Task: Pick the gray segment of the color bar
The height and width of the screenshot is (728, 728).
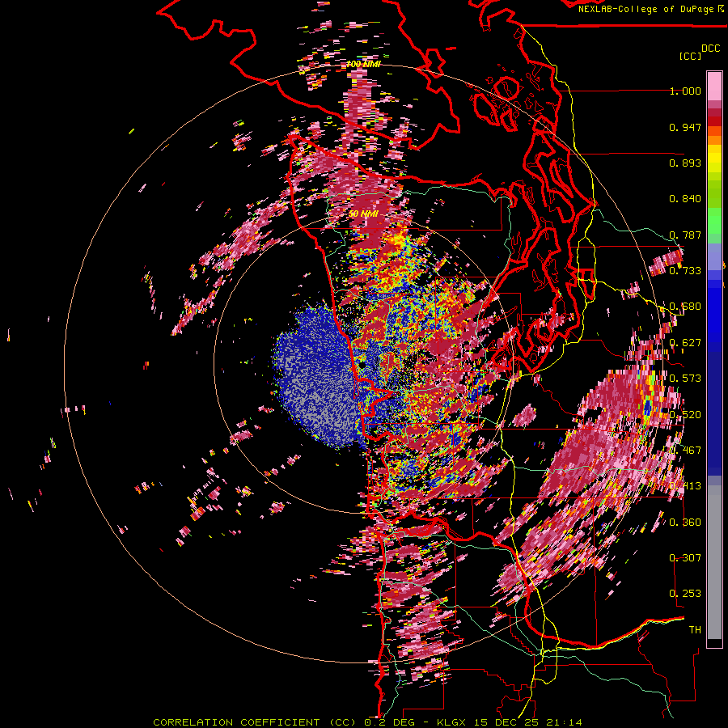Action: coord(714,562)
